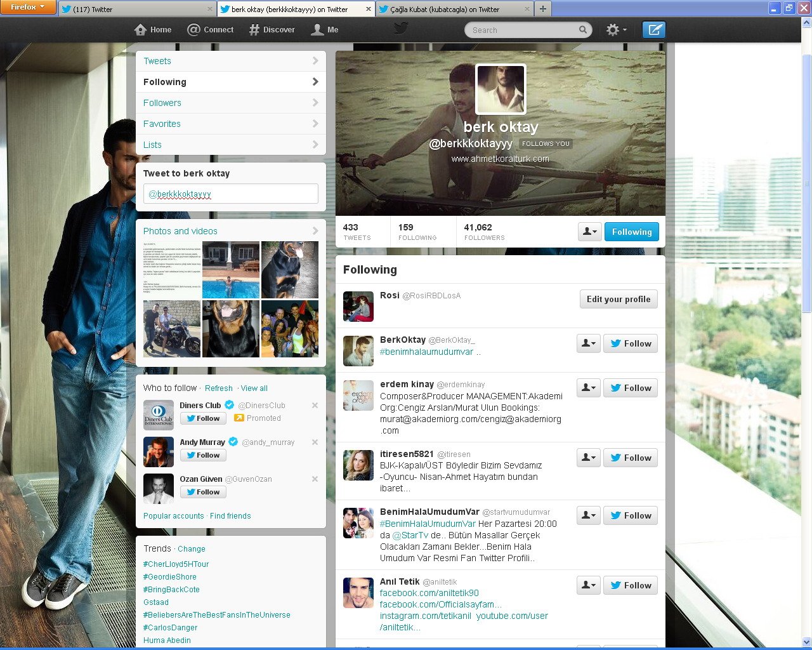Open the Discover hashtag page
This screenshot has width=812, height=650.
pyautogui.click(x=272, y=30)
